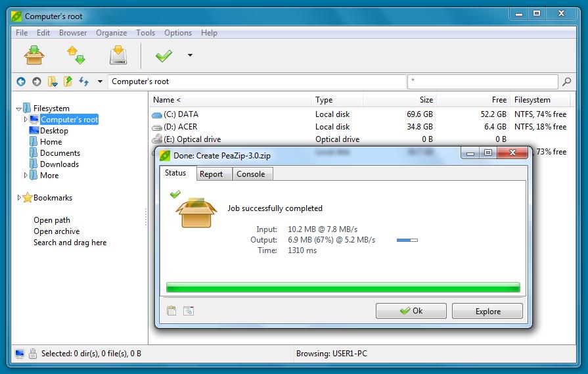This screenshot has width=588, height=374.
Task: Open the Tools menu
Action: point(145,33)
